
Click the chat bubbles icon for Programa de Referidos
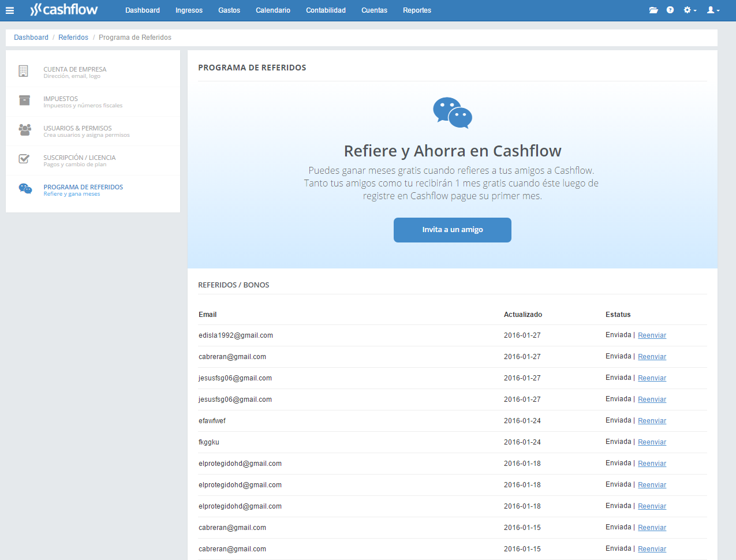(25, 189)
